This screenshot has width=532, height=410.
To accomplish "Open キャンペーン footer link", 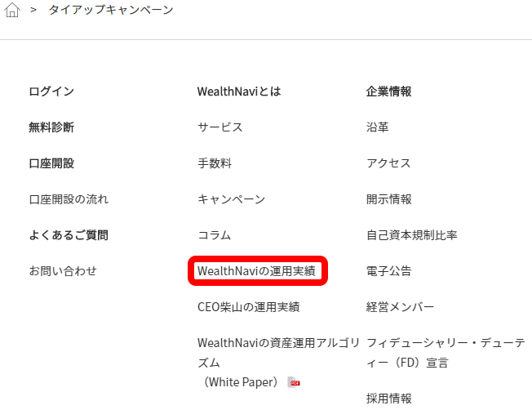I will click(x=232, y=199).
